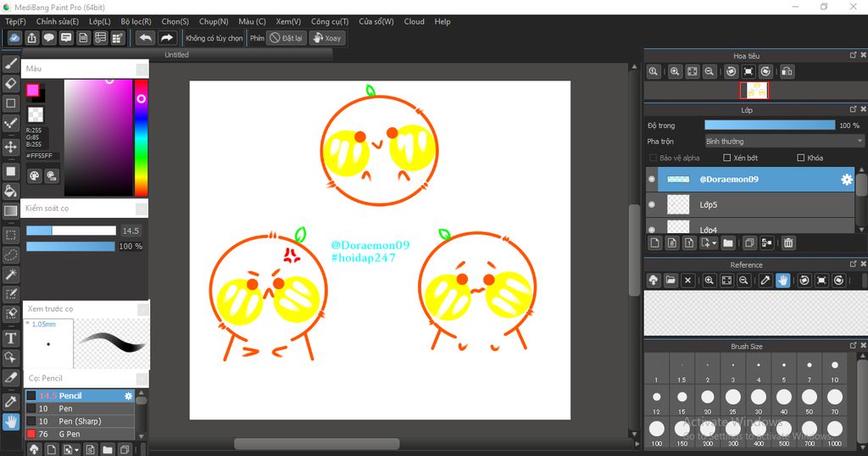Select the Text tool
Screen dimensions: 868x456
10,337
